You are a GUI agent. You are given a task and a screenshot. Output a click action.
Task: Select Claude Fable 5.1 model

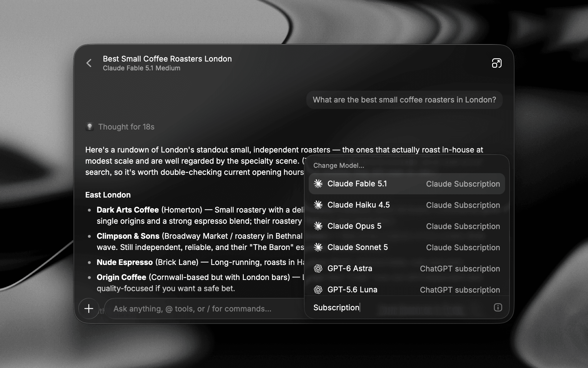[x=407, y=184]
